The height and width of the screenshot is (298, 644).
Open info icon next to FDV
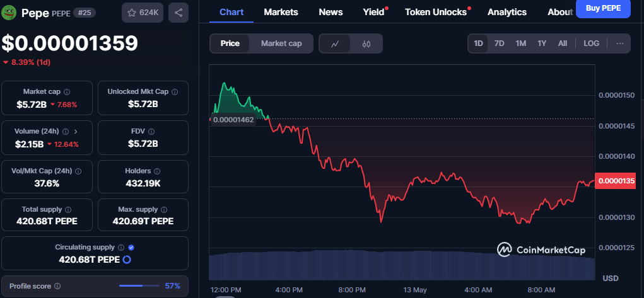[x=151, y=131]
